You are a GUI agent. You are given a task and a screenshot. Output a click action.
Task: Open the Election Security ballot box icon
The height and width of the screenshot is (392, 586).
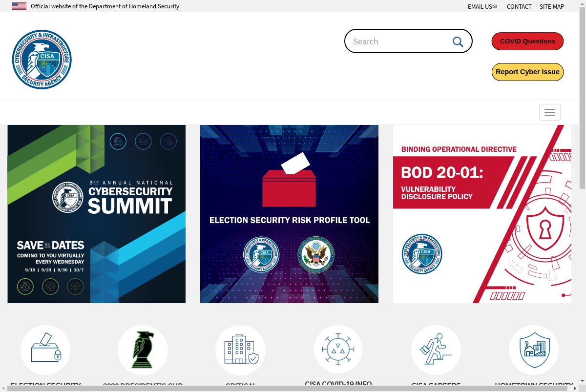click(45, 350)
